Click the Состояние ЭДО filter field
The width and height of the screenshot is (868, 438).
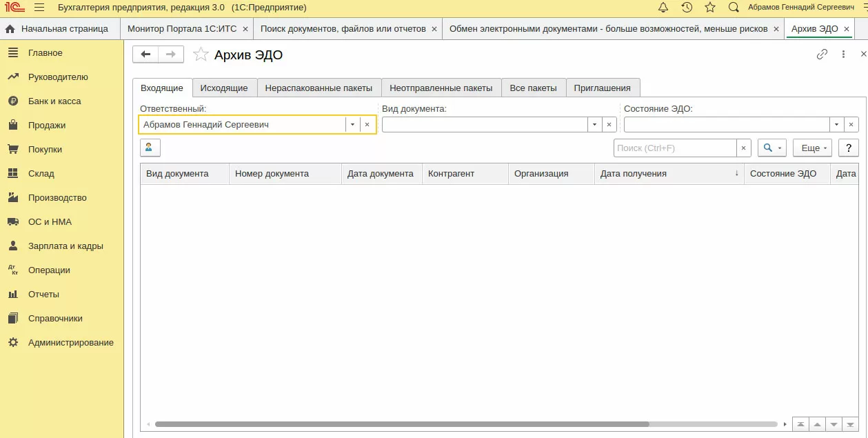(x=727, y=125)
